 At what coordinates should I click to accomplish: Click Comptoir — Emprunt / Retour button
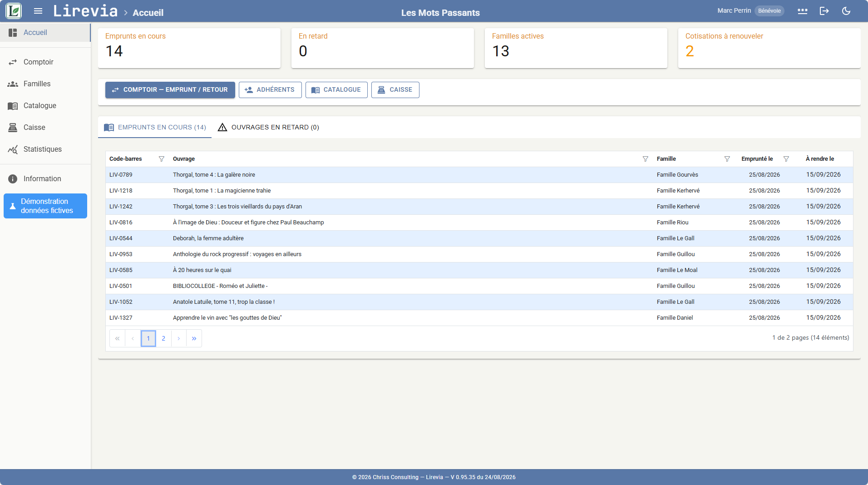tap(170, 90)
